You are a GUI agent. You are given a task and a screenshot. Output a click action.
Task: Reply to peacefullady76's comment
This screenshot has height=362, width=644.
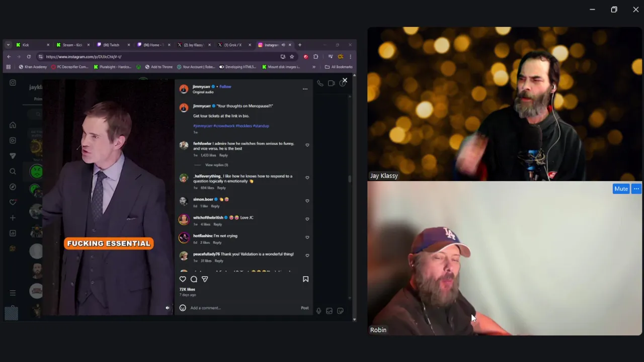(219, 261)
